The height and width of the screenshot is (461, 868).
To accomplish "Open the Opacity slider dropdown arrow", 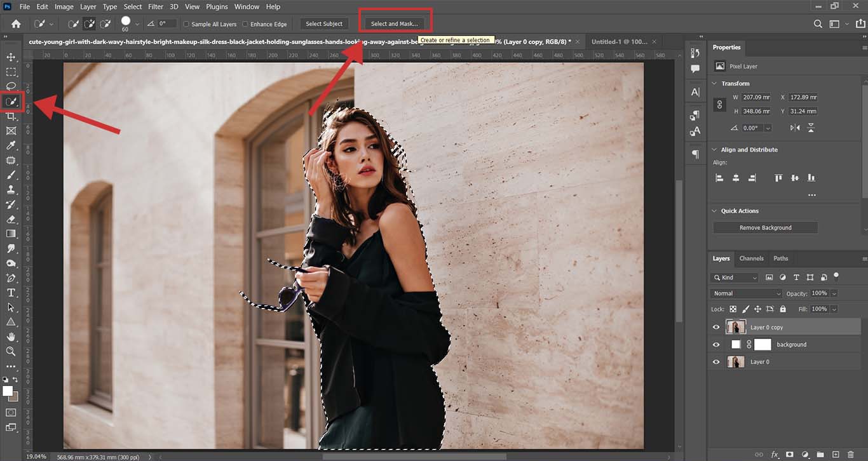I will [834, 293].
